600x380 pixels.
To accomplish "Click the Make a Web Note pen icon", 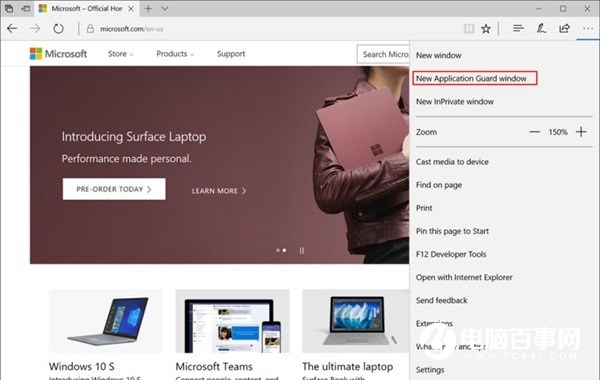I will [541, 28].
